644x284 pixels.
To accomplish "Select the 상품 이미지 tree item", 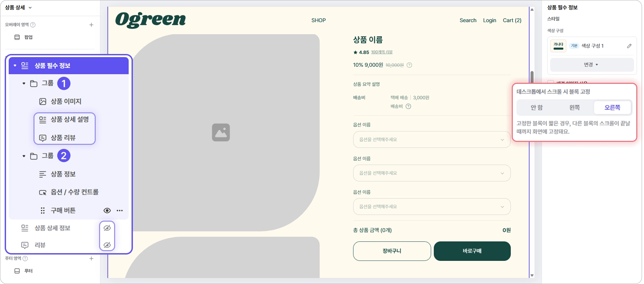I will tap(66, 101).
